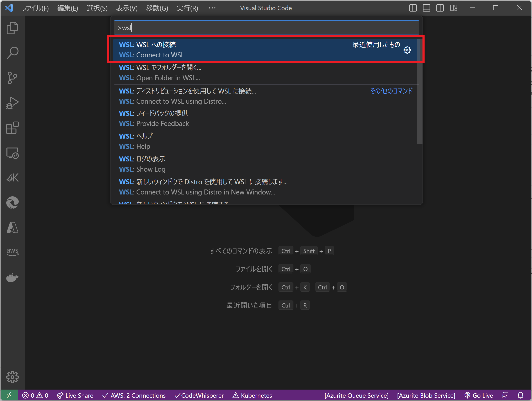The width and height of the screenshot is (532, 401).
Task: Open the Azure sidebar view
Action: pos(12,228)
